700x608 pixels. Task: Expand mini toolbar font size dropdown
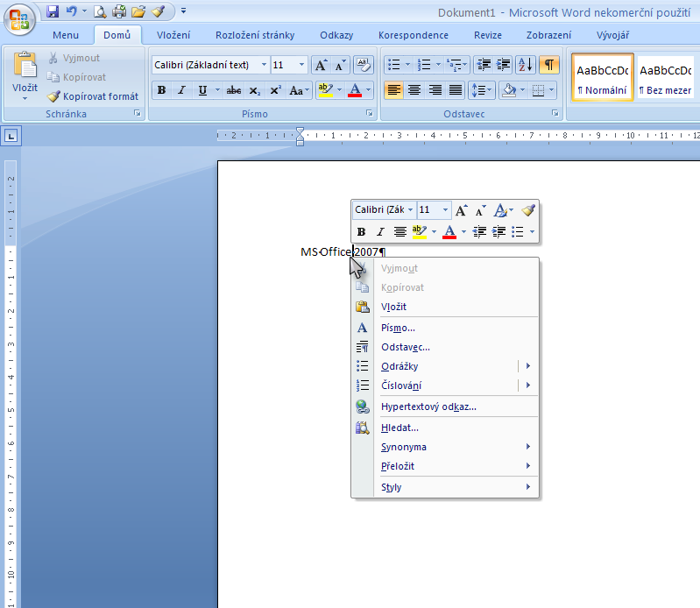(445, 209)
